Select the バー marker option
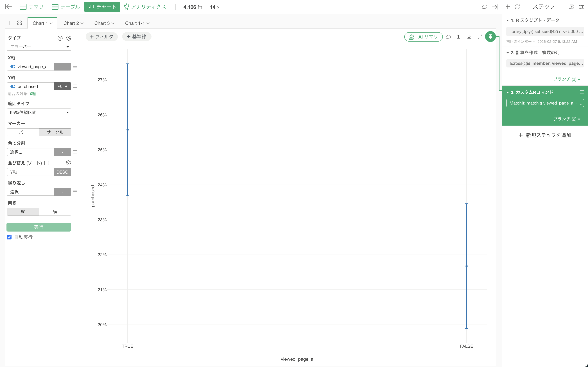Image resolution: width=588 pixels, height=367 pixels. (23, 132)
